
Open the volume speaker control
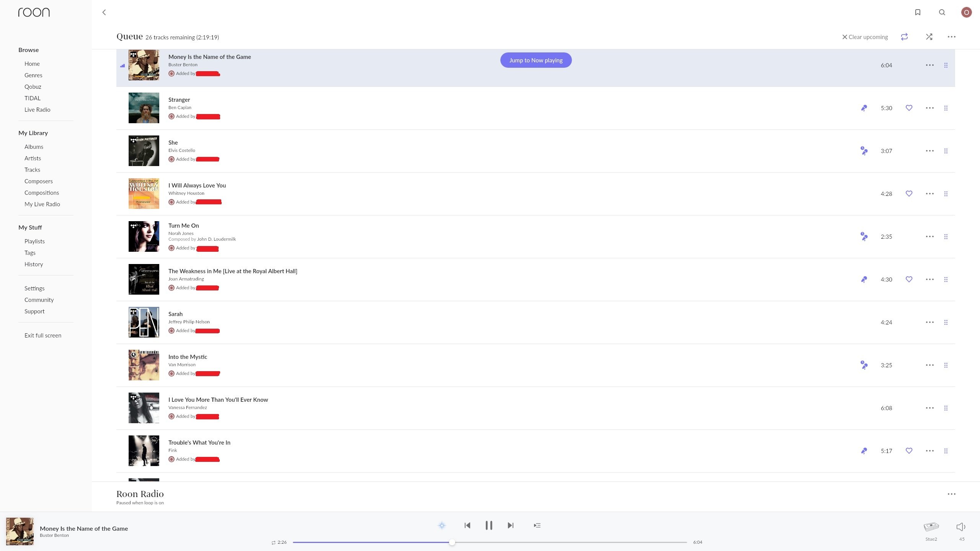pyautogui.click(x=961, y=527)
